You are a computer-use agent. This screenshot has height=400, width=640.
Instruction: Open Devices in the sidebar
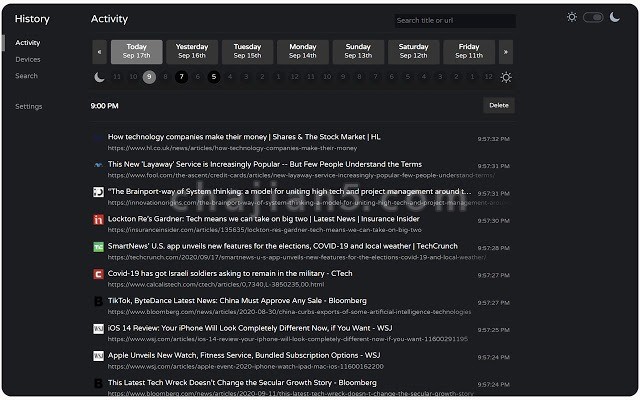pyautogui.click(x=28, y=60)
